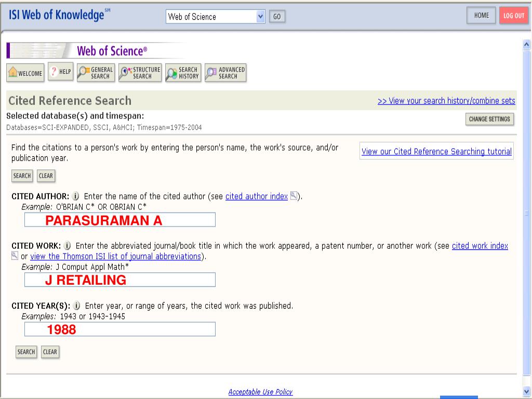Open the Structure Search tool
Screen dimensions: 532x399
coord(140,73)
